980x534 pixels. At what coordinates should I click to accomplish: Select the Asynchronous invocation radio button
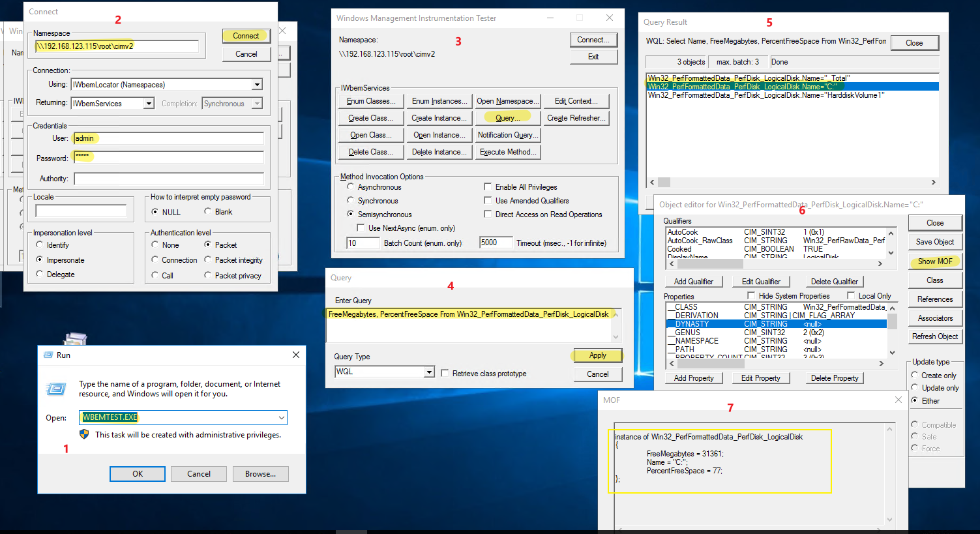pos(351,186)
